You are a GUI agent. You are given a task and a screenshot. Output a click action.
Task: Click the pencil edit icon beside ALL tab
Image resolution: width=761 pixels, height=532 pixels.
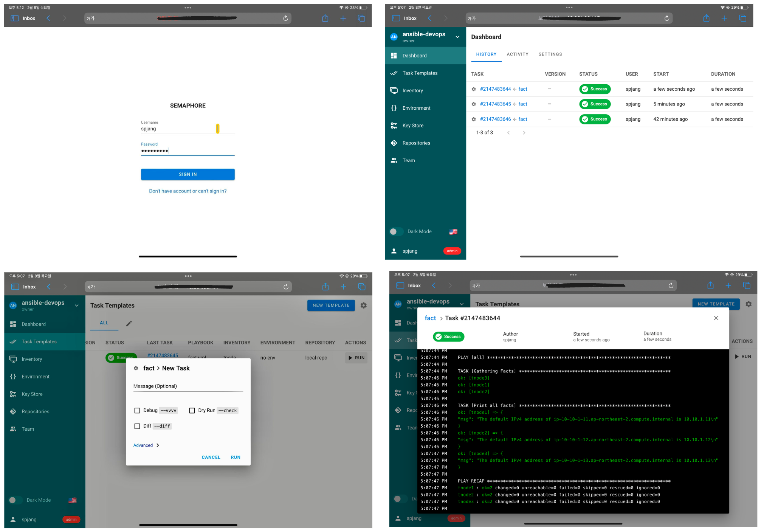click(x=129, y=323)
